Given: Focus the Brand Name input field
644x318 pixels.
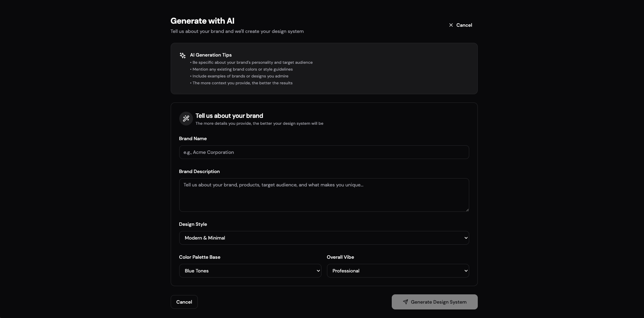Looking at the screenshot, I should coord(324,152).
